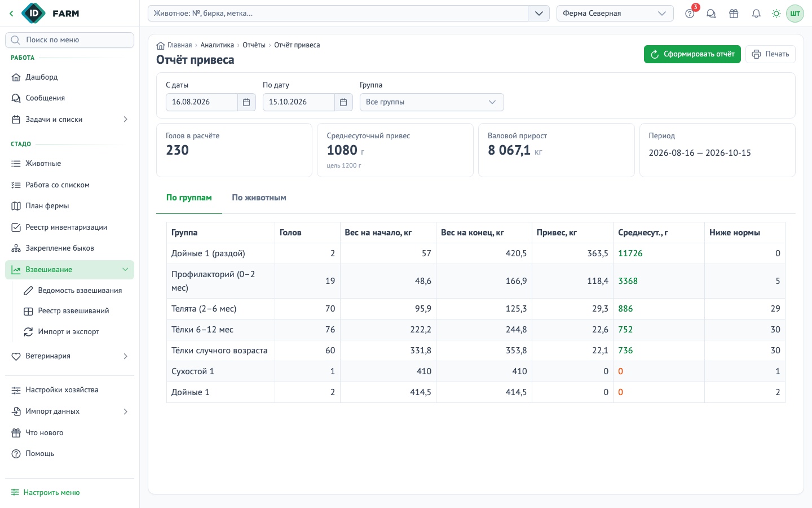812x508 pixels.
Task: Toggle the sun theme icon
Action: pos(776,14)
